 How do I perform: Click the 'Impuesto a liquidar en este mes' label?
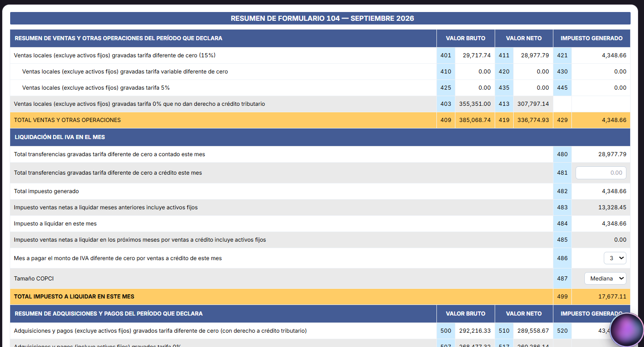tap(55, 224)
